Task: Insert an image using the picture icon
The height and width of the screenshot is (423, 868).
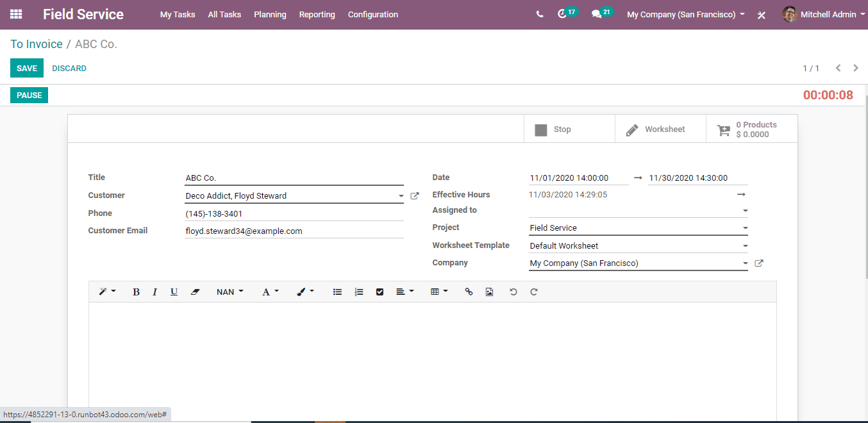Action: tap(489, 292)
